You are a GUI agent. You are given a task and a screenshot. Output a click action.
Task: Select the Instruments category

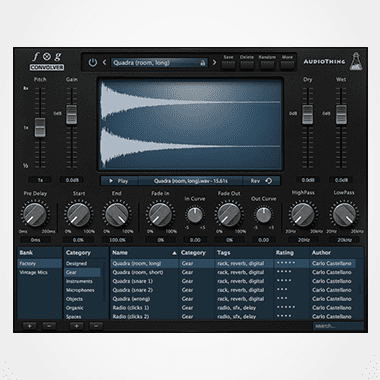(83, 281)
